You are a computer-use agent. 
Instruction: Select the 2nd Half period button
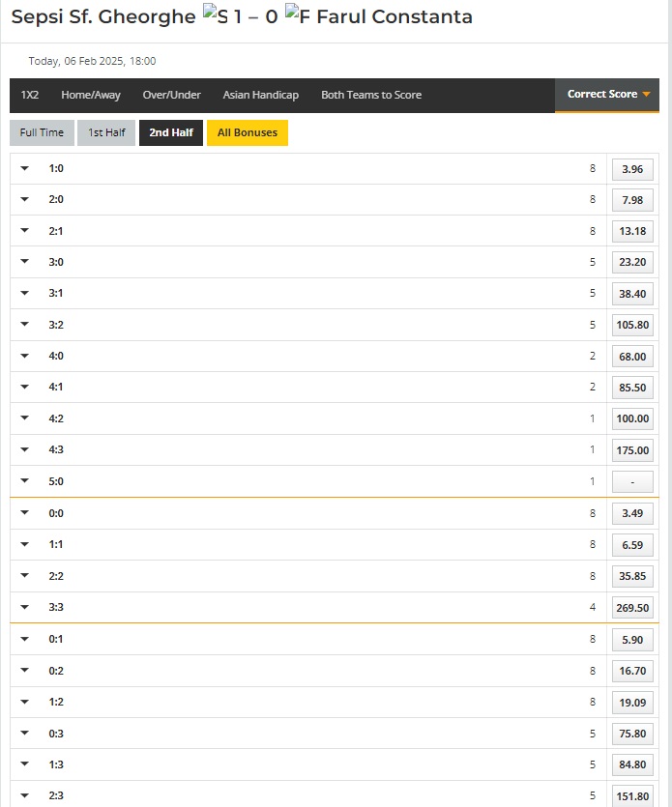(171, 132)
